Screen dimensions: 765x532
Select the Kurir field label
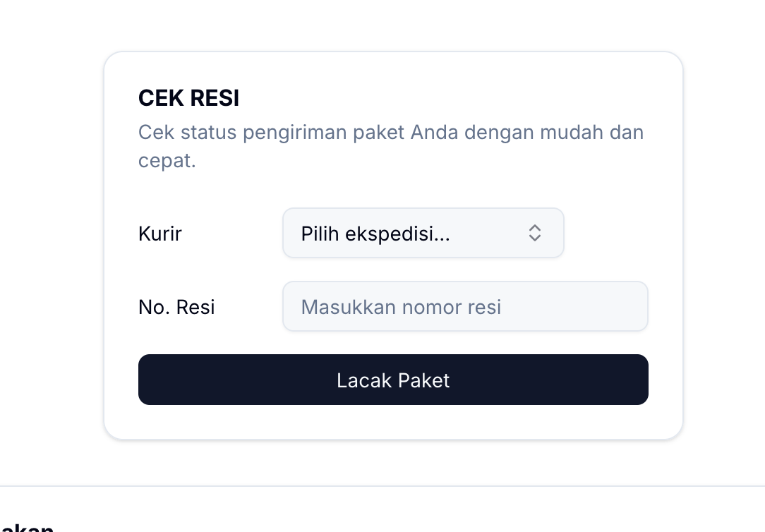tap(159, 233)
